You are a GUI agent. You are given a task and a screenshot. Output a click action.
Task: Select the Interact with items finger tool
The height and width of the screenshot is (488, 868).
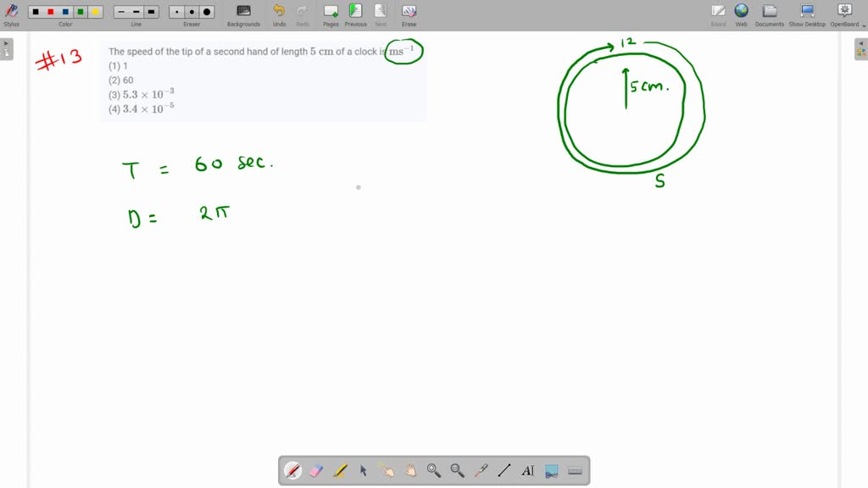387,471
